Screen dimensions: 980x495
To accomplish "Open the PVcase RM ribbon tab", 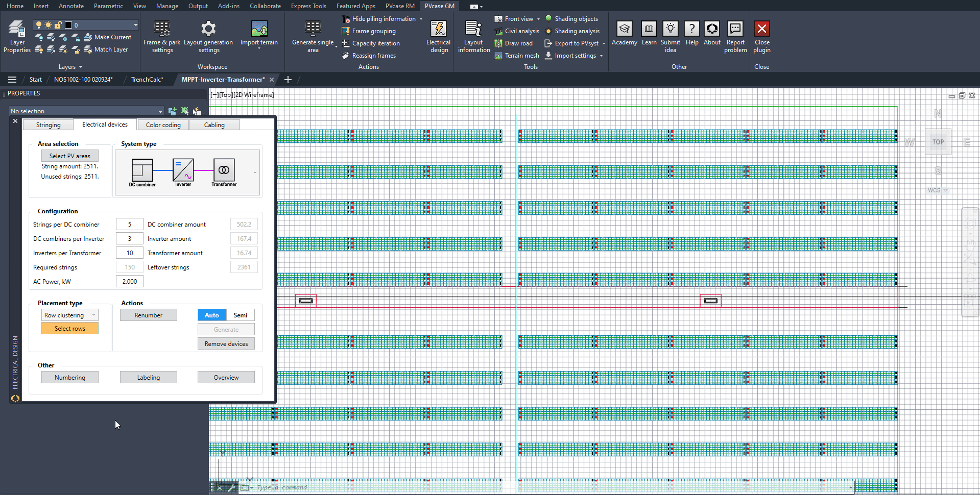I will pos(399,6).
